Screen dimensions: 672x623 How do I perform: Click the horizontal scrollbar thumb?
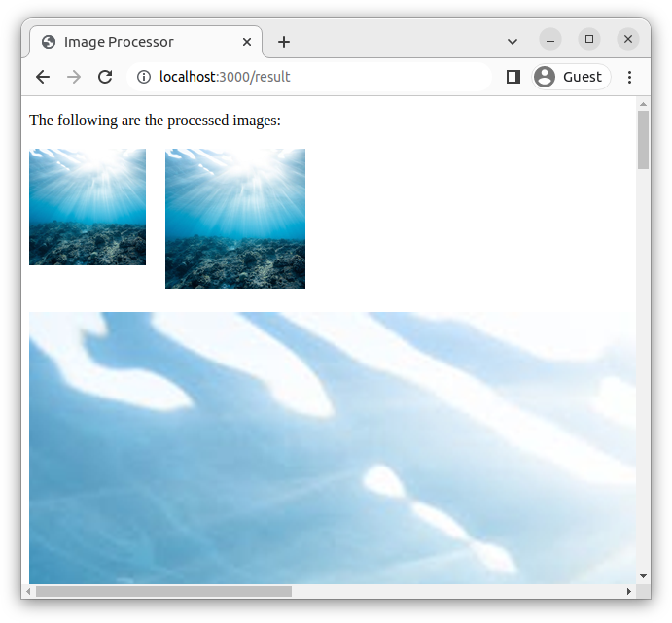[x=163, y=591]
